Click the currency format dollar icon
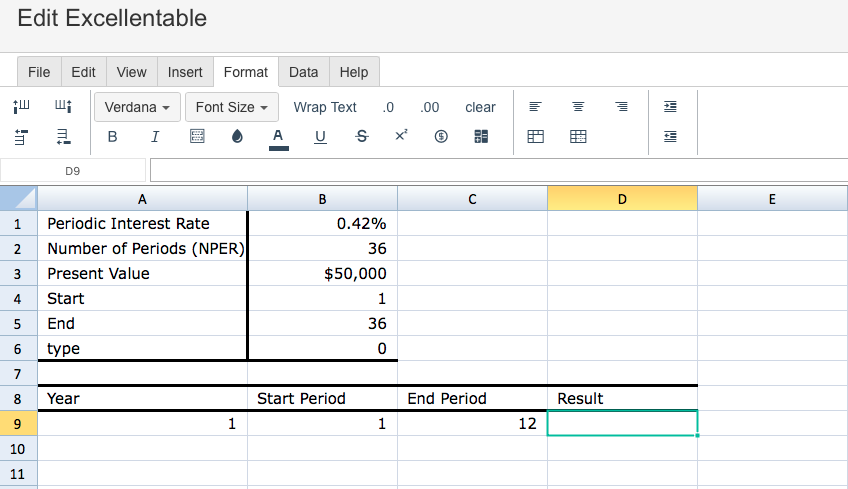Screen dimensions: 848x489 tap(441, 137)
